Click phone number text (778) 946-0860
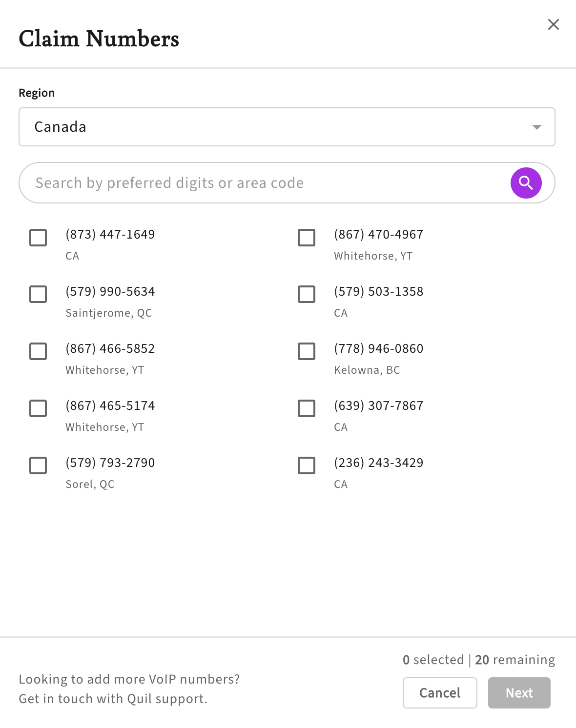Viewport: 576px width, 728px height. coord(379,349)
